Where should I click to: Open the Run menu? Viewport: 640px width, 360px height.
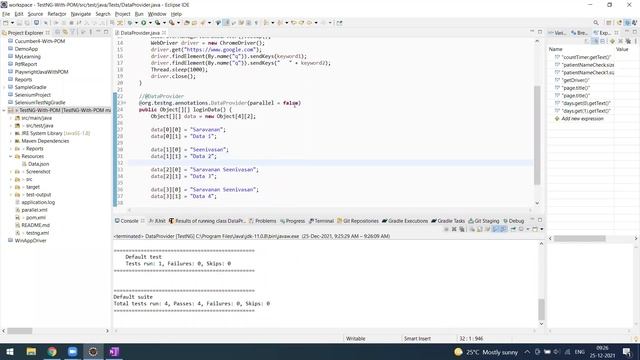139,14
